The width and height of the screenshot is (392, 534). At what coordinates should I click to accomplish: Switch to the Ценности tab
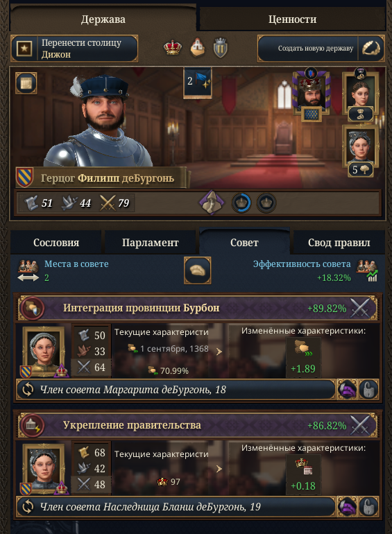point(292,19)
